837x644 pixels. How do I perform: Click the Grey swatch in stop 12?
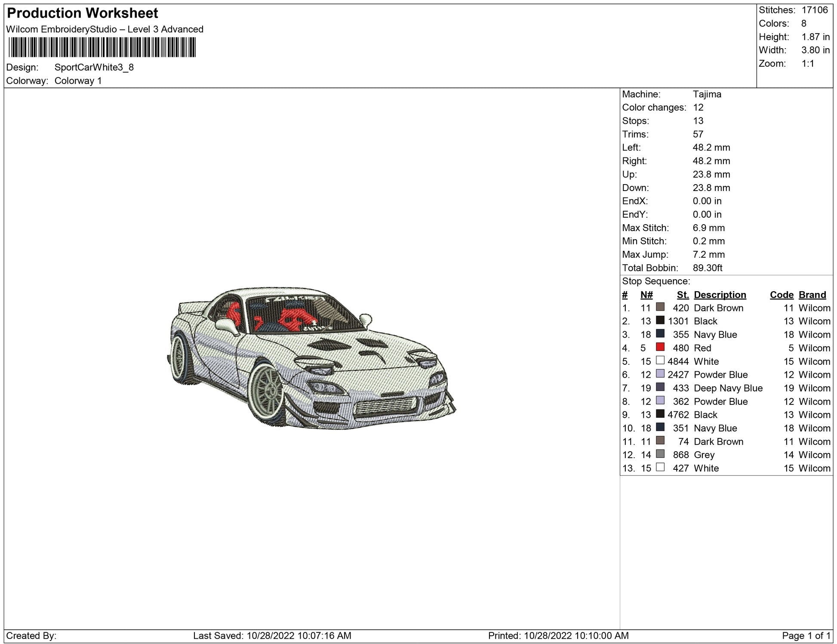[x=660, y=454]
